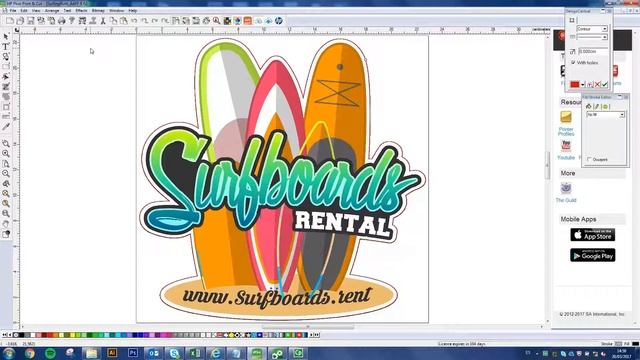Click the Save toolbar icon
Image resolution: width=640 pixels, height=360 pixels.
pyautogui.click(x=31, y=21)
